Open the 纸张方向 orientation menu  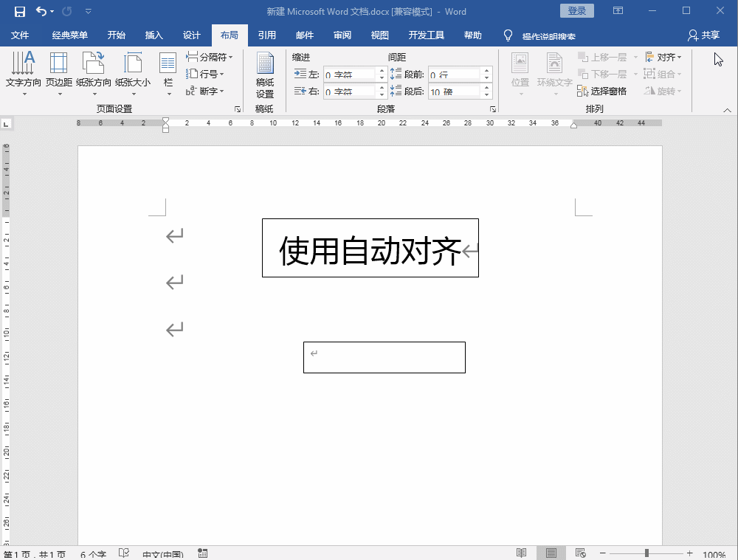coord(94,73)
